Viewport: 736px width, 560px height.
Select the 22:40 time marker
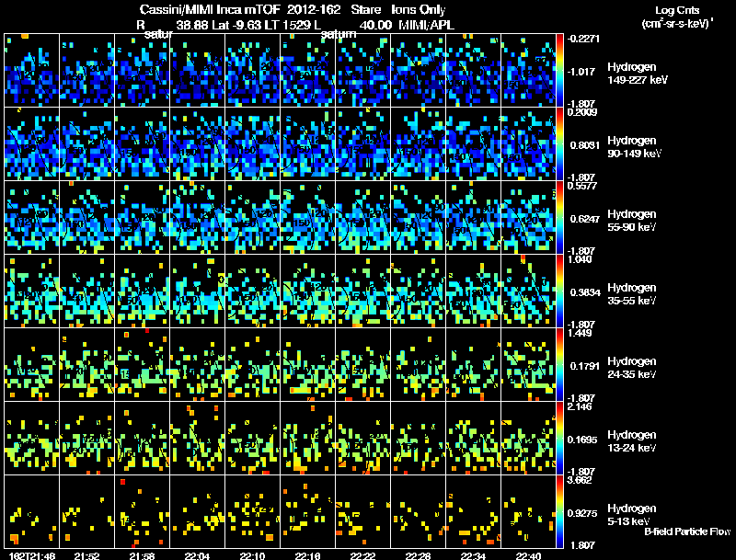click(x=528, y=555)
